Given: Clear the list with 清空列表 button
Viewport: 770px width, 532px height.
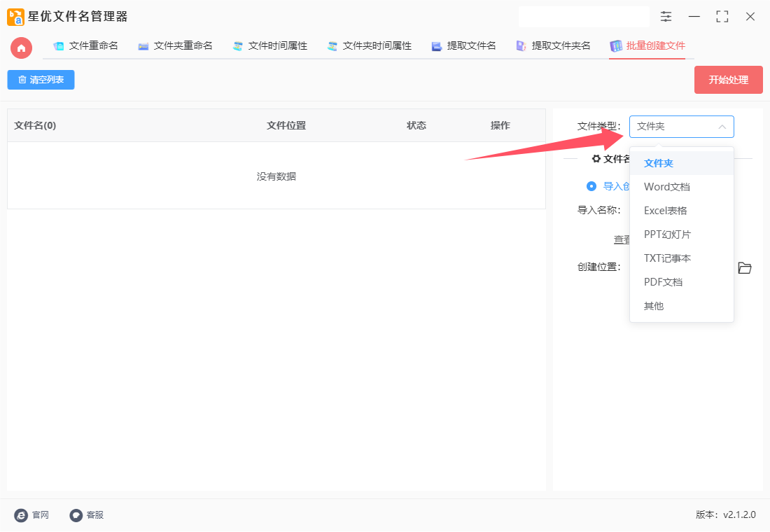Looking at the screenshot, I should point(41,80).
